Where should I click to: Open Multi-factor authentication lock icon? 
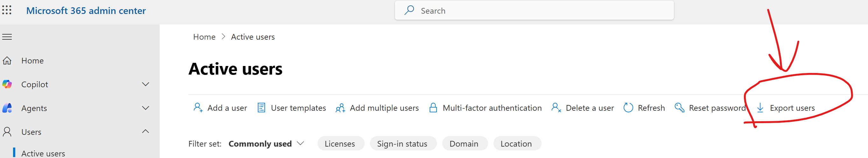pos(433,108)
